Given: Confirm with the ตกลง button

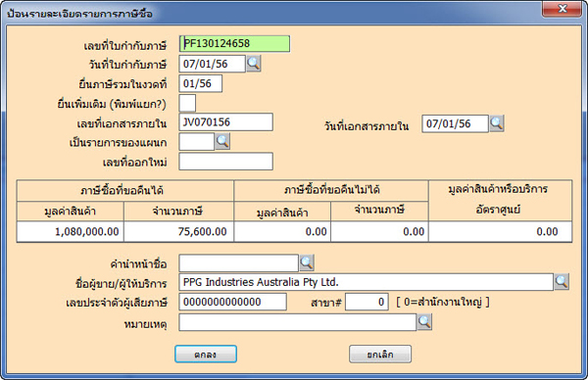Looking at the screenshot, I should (206, 355).
